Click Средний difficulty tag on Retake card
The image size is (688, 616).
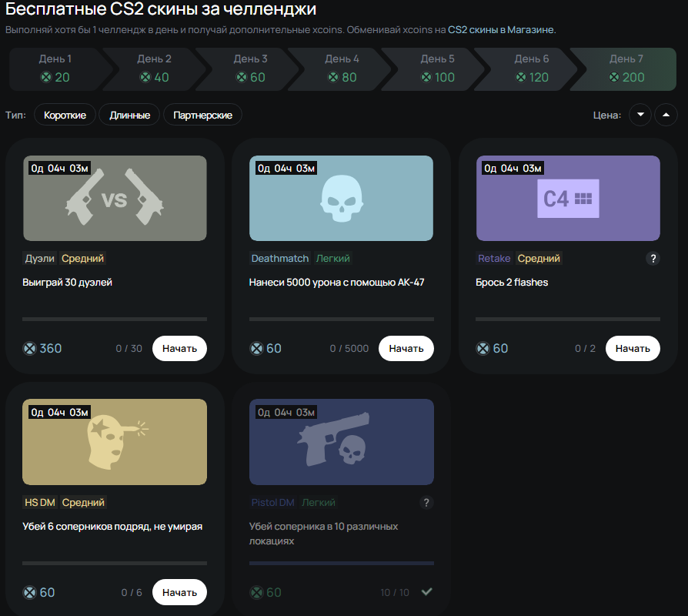539,258
